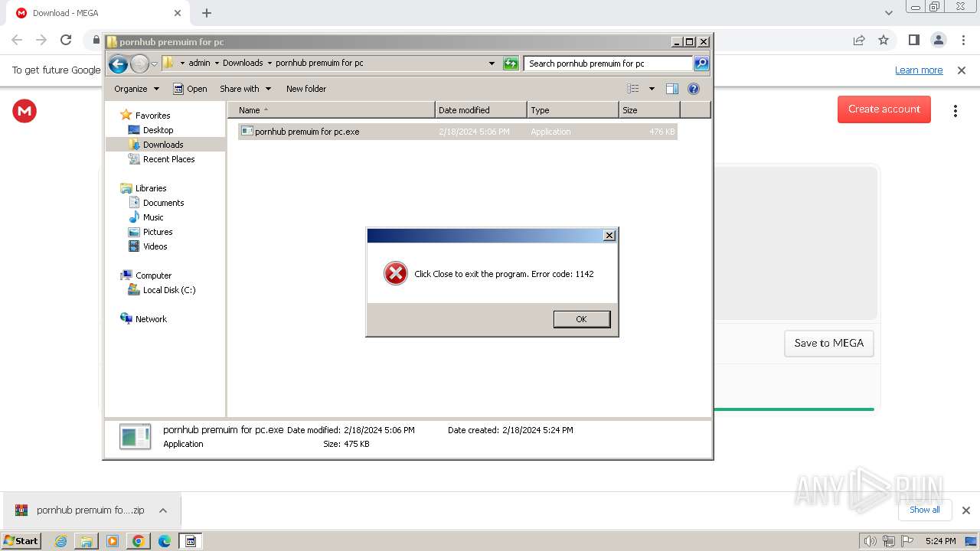Go back in Explorer window

pos(118,64)
